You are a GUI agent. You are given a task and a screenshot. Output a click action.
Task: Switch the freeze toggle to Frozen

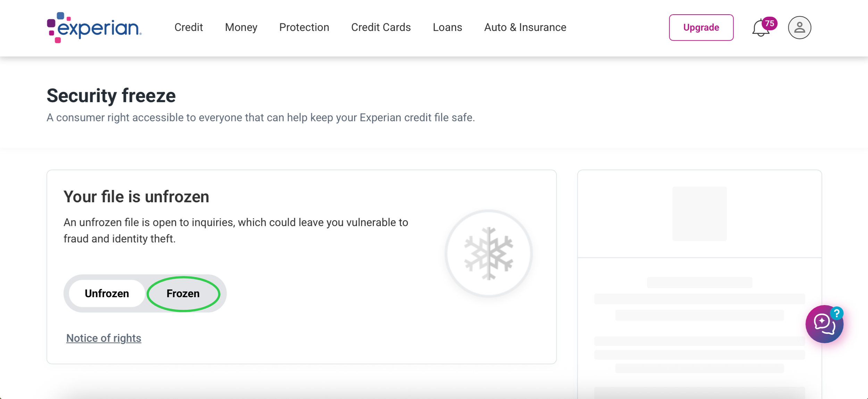point(183,293)
